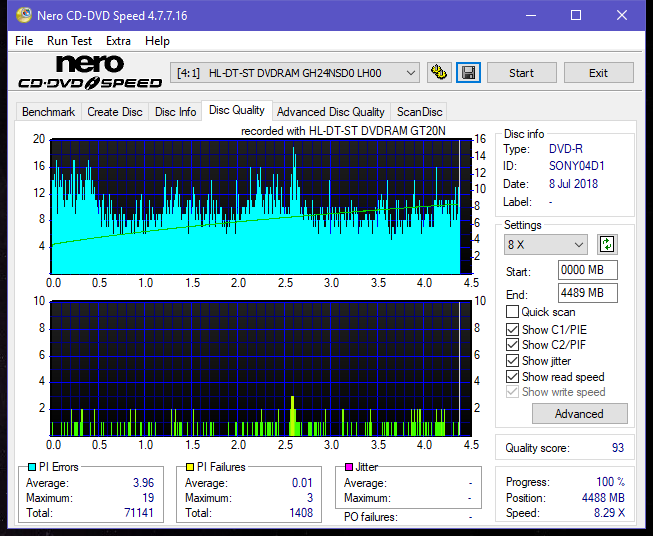Toggle Show jitter checkbox

(512, 361)
